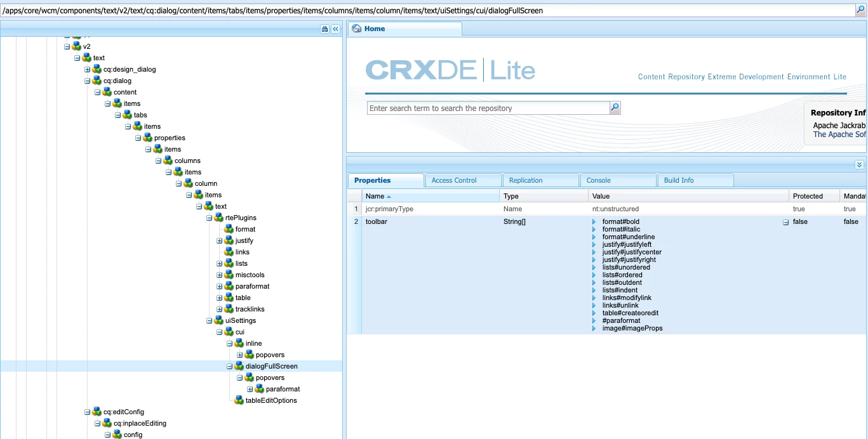The image size is (868, 439).
Task: Click the node icon beside tableEditOptions
Action: [239, 400]
